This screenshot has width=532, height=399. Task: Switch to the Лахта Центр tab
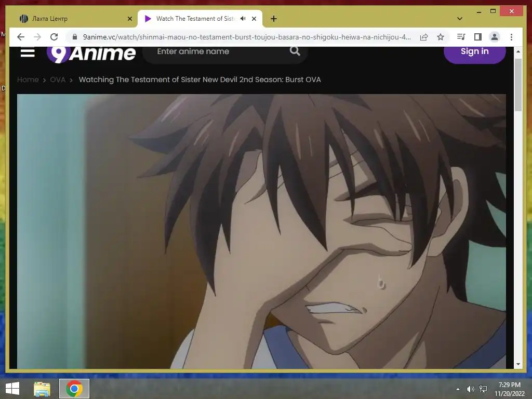click(76, 19)
